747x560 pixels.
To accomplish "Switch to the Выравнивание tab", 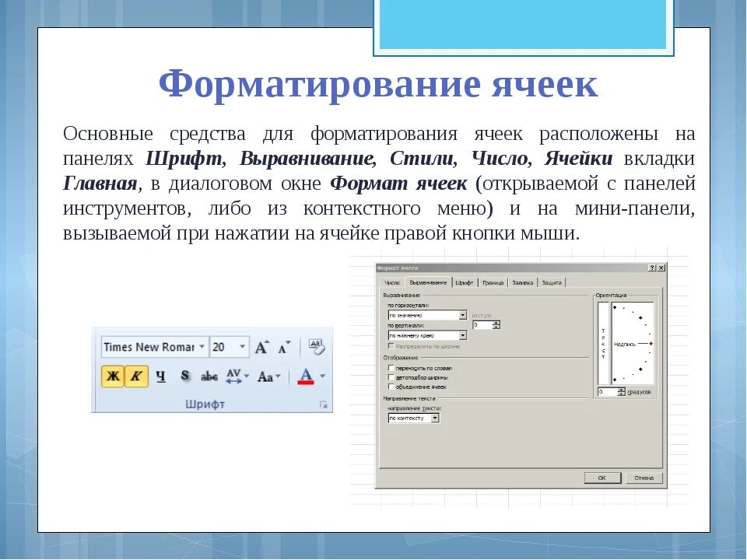I will [428, 282].
